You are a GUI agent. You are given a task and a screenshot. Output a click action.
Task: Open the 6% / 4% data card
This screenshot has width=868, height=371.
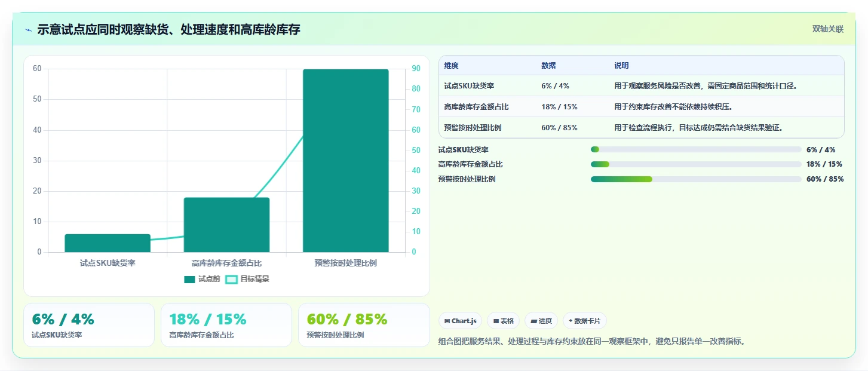pyautogui.click(x=89, y=325)
